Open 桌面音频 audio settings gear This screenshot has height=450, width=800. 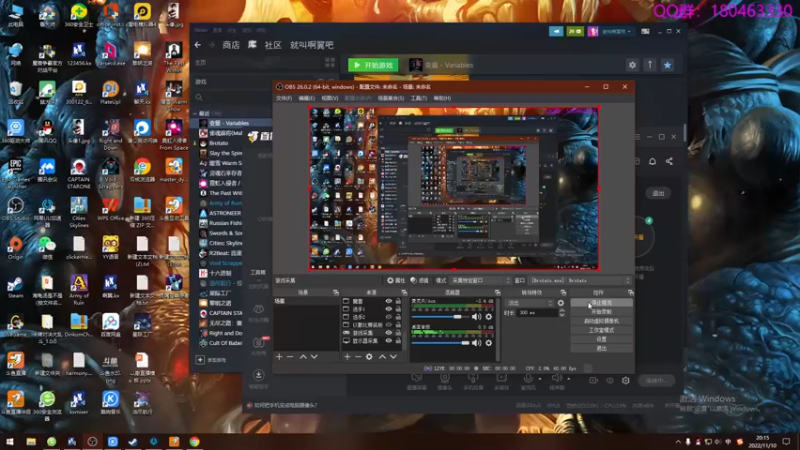point(489,343)
